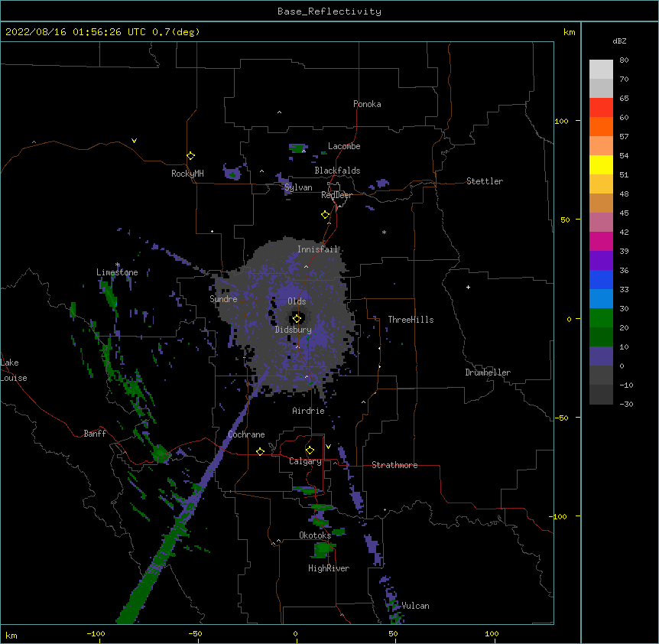Click the yellow diamond marker south of RedDeer
The width and height of the screenshot is (659, 644).
pyautogui.click(x=326, y=215)
